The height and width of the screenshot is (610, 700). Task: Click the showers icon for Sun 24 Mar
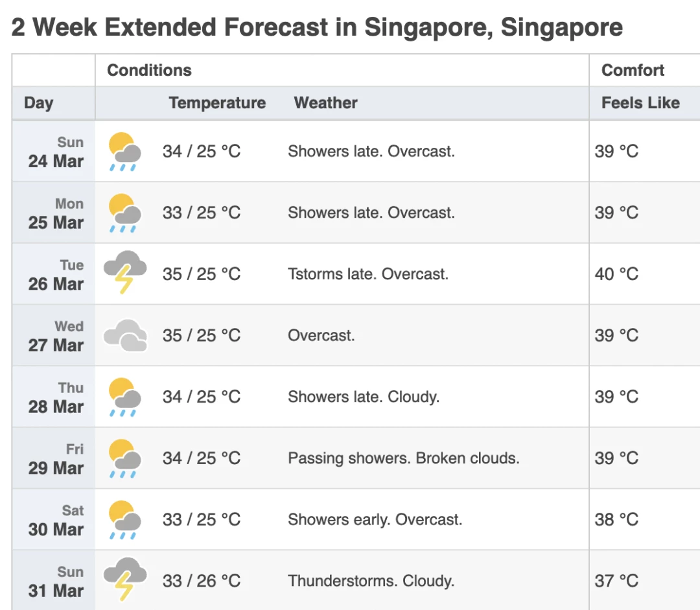(125, 152)
